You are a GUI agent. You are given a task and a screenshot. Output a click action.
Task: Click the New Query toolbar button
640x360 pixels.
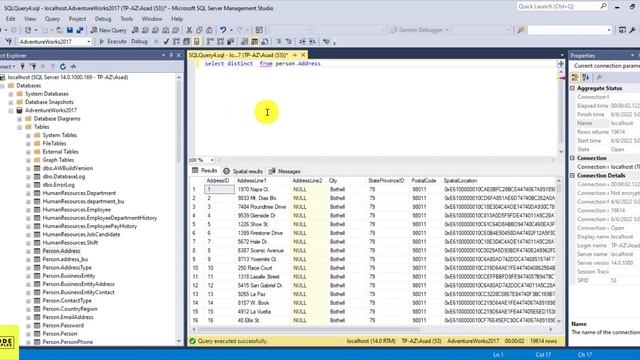(109, 30)
